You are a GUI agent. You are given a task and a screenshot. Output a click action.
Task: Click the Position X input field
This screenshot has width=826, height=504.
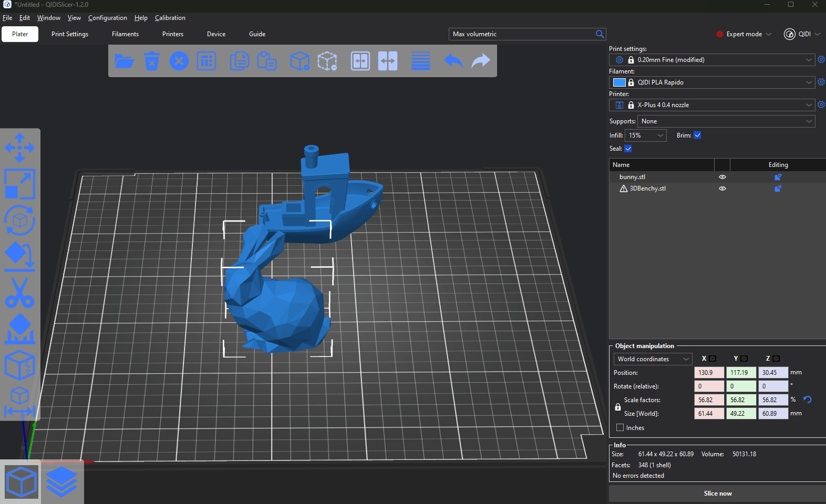(x=708, y=373)
